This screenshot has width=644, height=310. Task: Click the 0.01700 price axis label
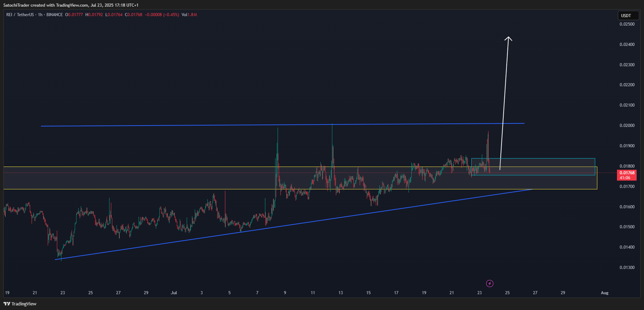(x=627, y=187)
